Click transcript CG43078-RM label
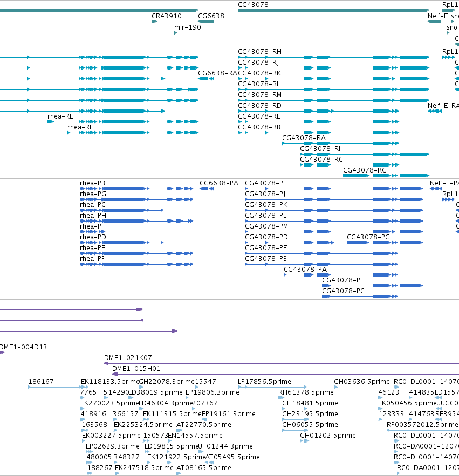Image resolution: width=459 pixels, height=476 pixels. coord(260,95)
